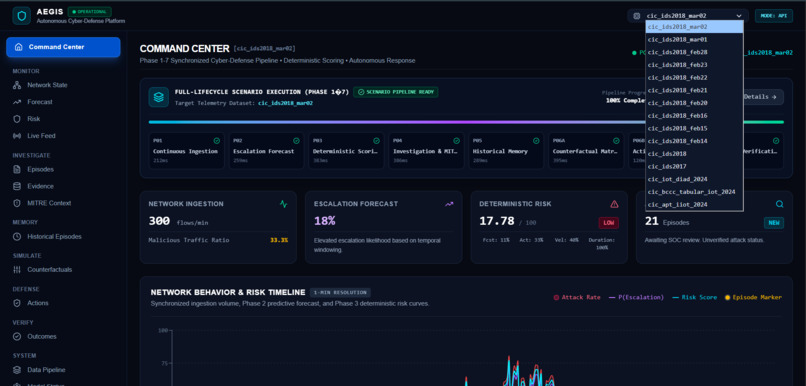
Task: Select cic_bccc_tabular_iot_2024 dataset
Action: tap(694, 192)
